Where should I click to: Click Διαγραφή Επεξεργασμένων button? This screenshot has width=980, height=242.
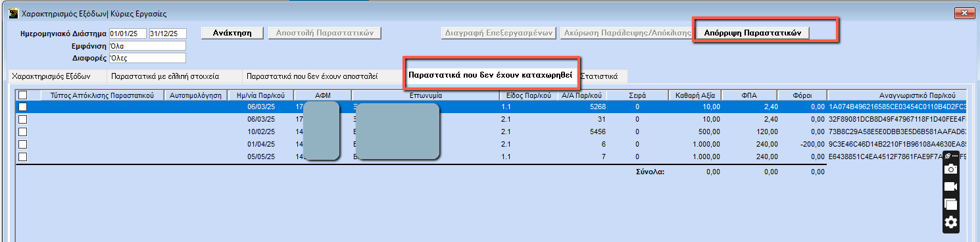pos(499,33)
